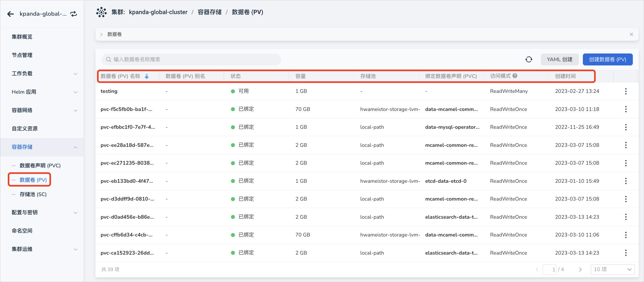The width and height of the screenshot is (644, 282).
Task: Click 可用 status of testing row
Action: point(244,91)
